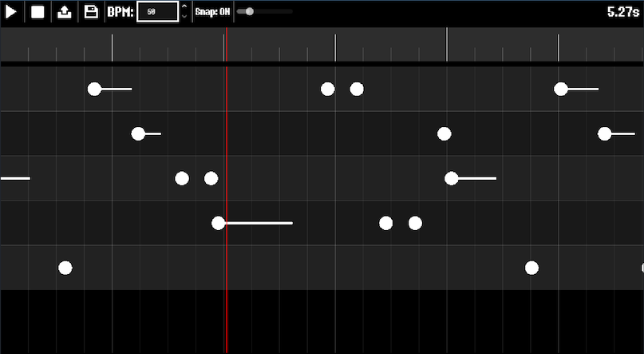Stop playback with the square Stop button

coord(38,12)
